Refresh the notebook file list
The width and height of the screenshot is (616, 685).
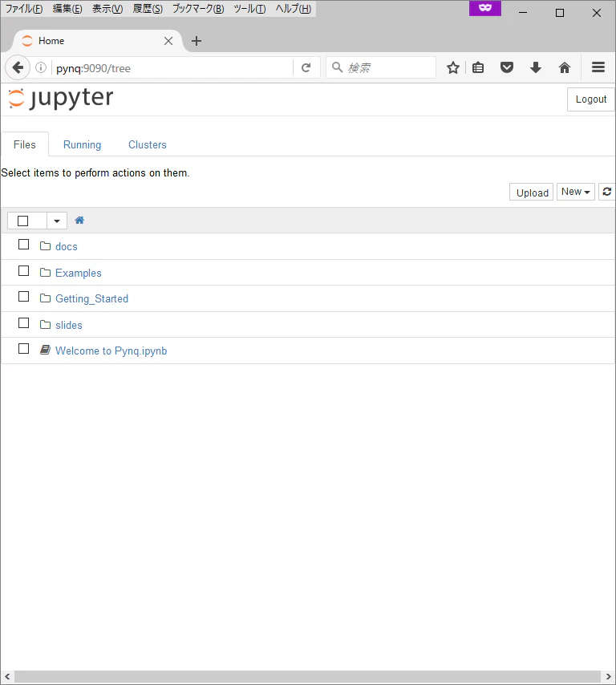point(607,192)
